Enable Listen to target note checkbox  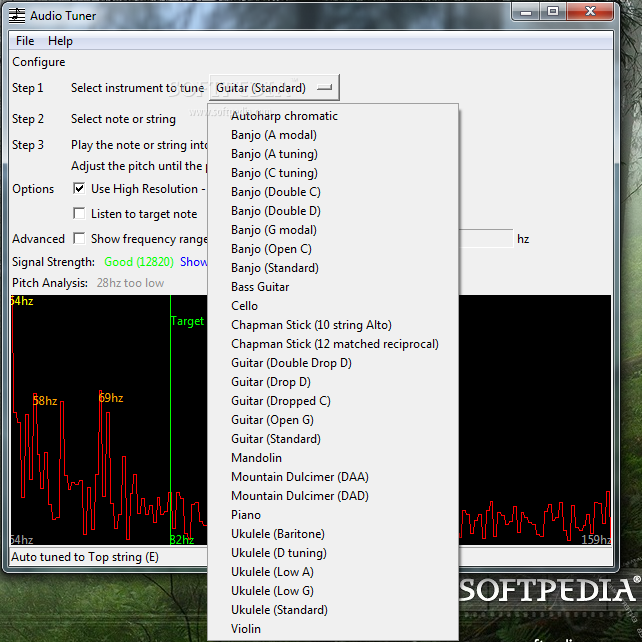(x=79, y=213)
